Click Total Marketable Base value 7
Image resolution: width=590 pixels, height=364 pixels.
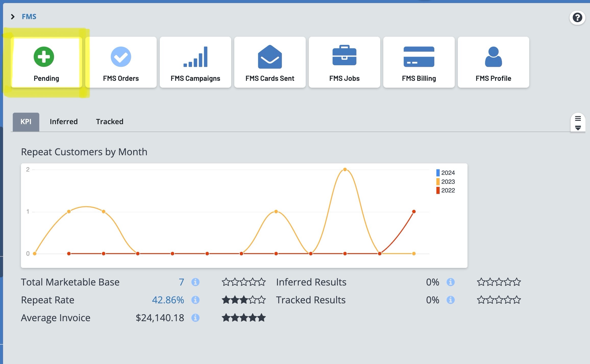click(181, 282)
